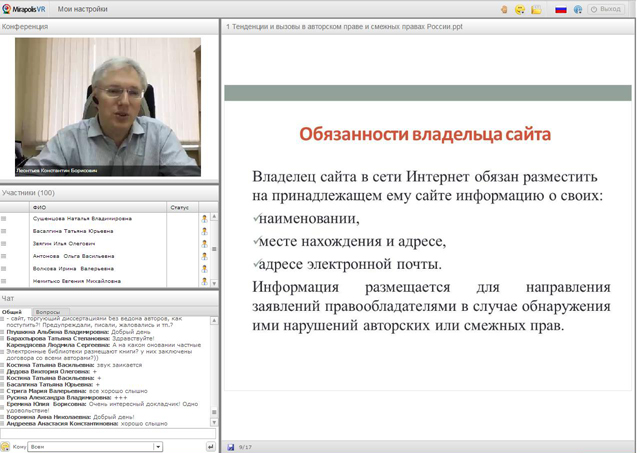This screenshot has height=453, width=640.
Task: Click the Выход exit button
Action: point(606,9)
